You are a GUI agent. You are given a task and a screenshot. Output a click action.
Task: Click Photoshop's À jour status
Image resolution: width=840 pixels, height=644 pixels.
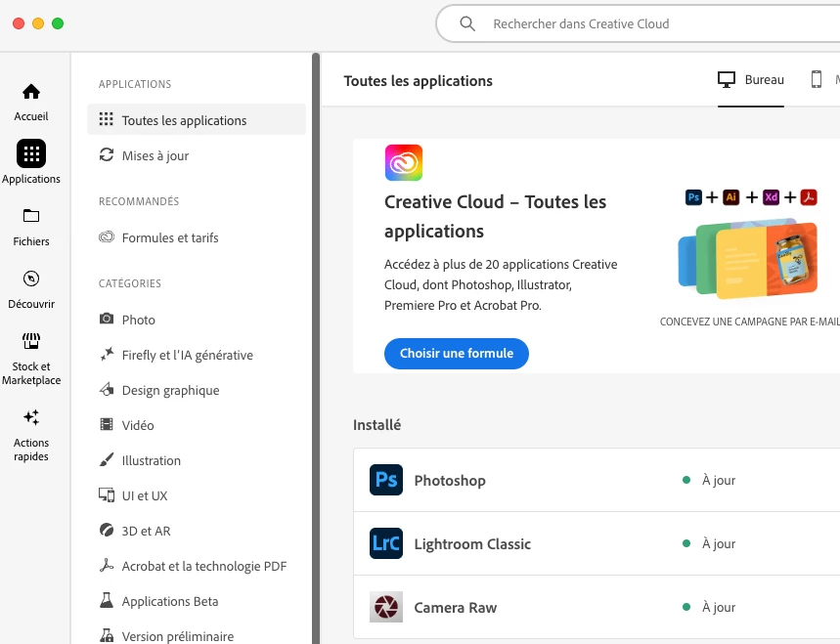[x=719, y=480]
